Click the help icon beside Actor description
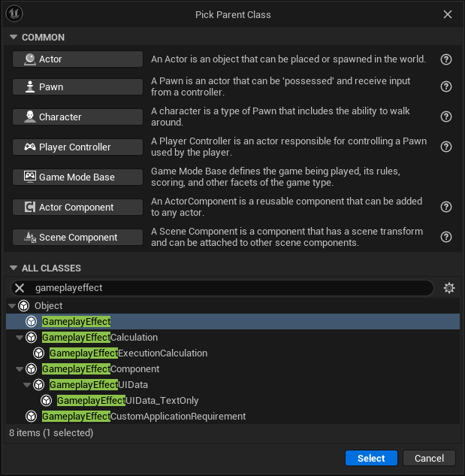 [446, 59]
